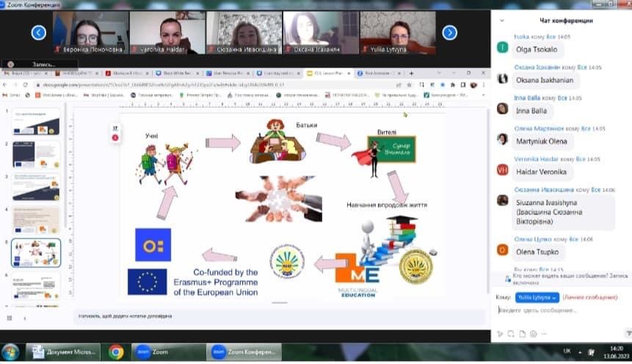Viewport: 632px width, 364px height.
Task: Click the UK language indicator in tray
Action: point(567,351)
